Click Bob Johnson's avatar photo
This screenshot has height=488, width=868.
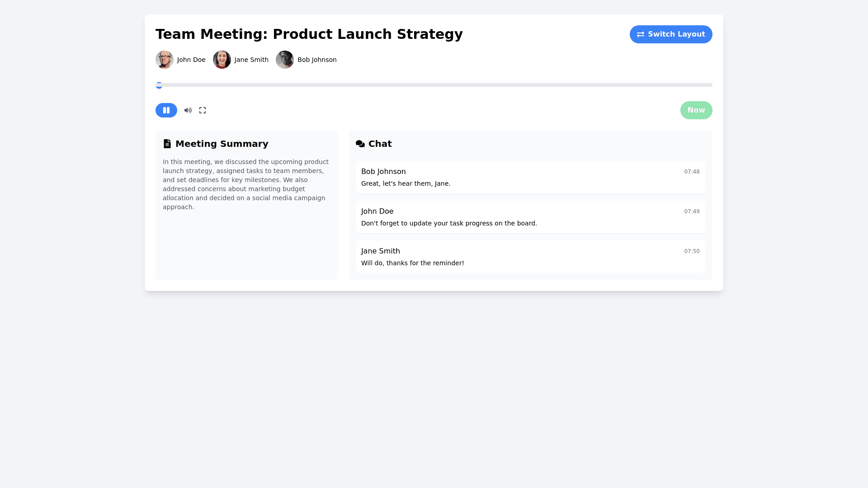coord(285,60)
